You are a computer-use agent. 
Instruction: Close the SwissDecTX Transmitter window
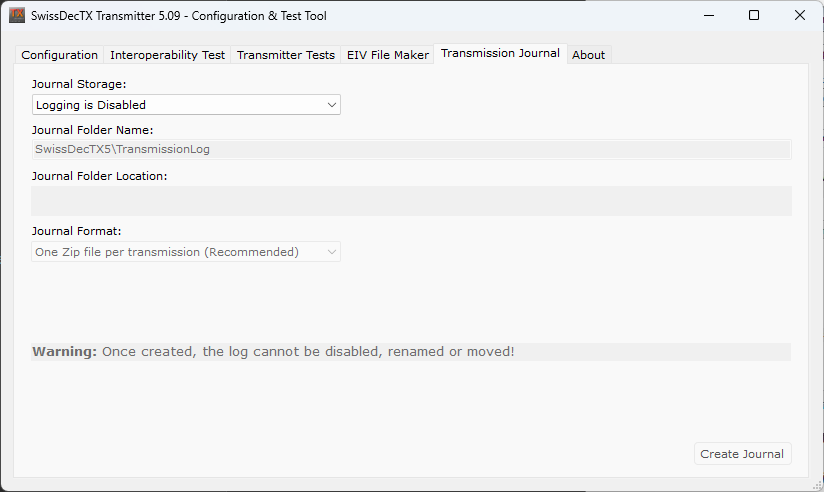click(x=800, y=15)
